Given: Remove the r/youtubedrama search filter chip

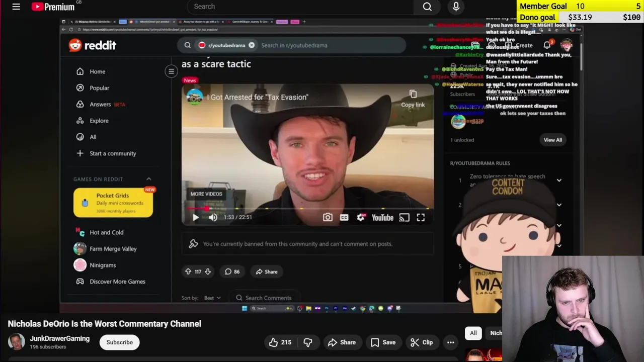Looking at the screenshot, I should 252,45.
